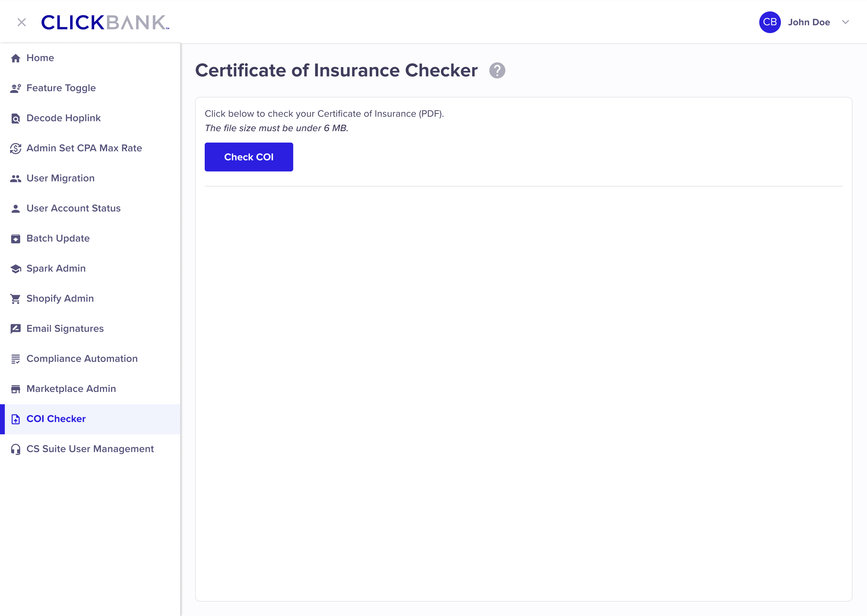Click the Home house icon
The height and width of the screenshot is (616, 867).
tap(16, 58)
